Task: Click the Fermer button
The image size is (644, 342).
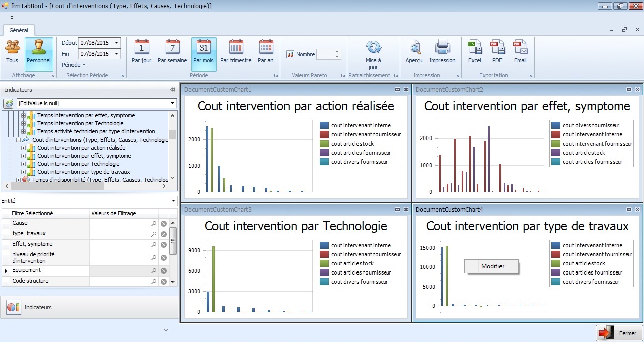Action: (x=619, y=333)
